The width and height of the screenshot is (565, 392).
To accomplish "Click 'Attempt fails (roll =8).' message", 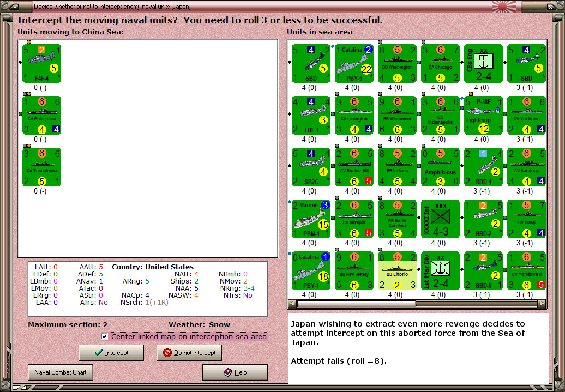I will (339, 361).
